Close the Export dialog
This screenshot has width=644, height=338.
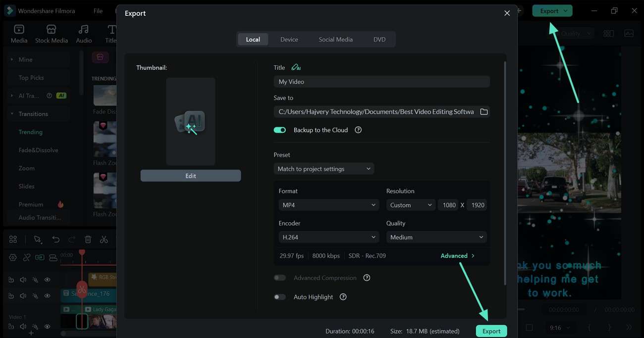pyautogui.click(x=507, y=13)
